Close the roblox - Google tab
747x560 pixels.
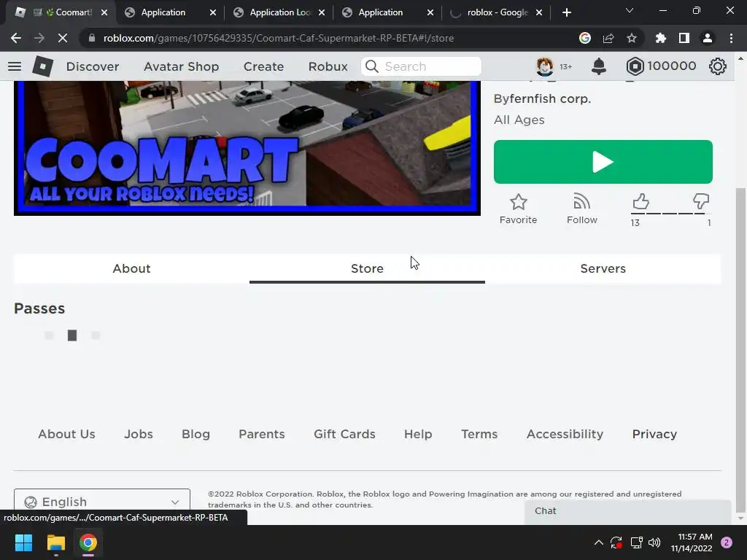(539, 12)
